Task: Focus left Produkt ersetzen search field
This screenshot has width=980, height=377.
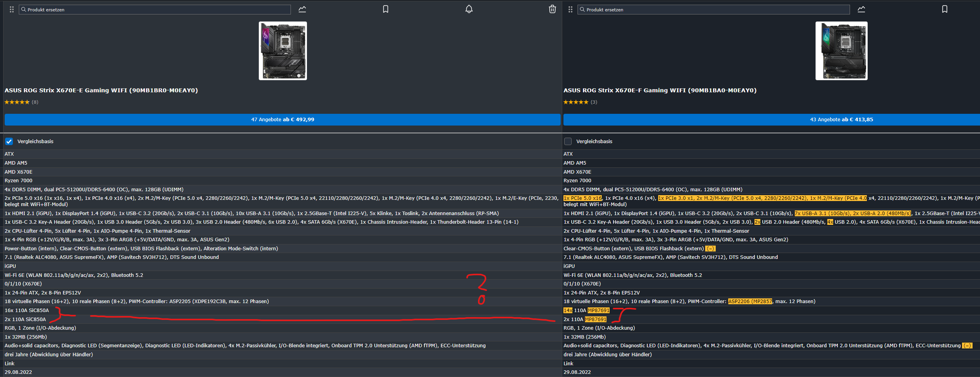Action: (x=155, y=9)
